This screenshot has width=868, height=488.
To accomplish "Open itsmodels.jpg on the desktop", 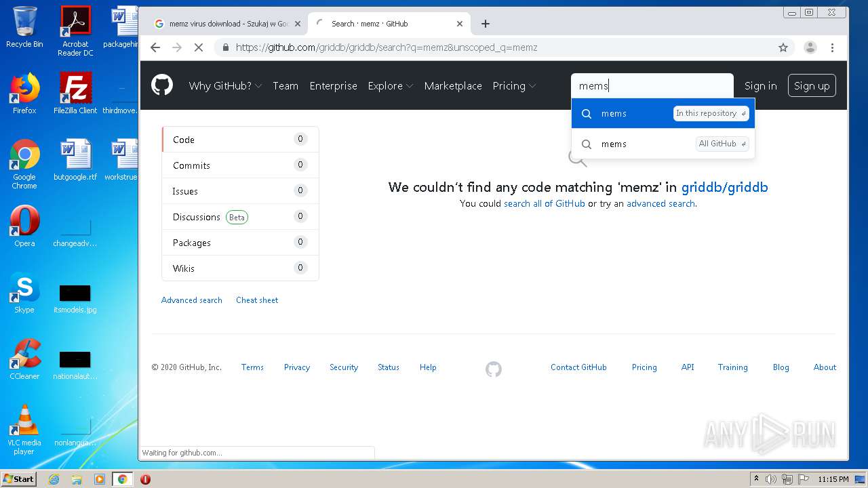I will click(x=75, y=298).
